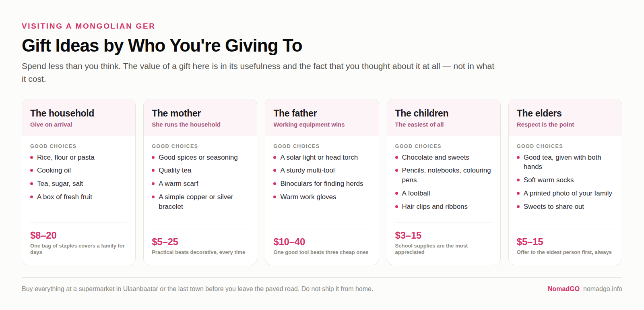Click the A football list item
The width and height of the screenshot is (644, 310).
click(x=416, y=193)
